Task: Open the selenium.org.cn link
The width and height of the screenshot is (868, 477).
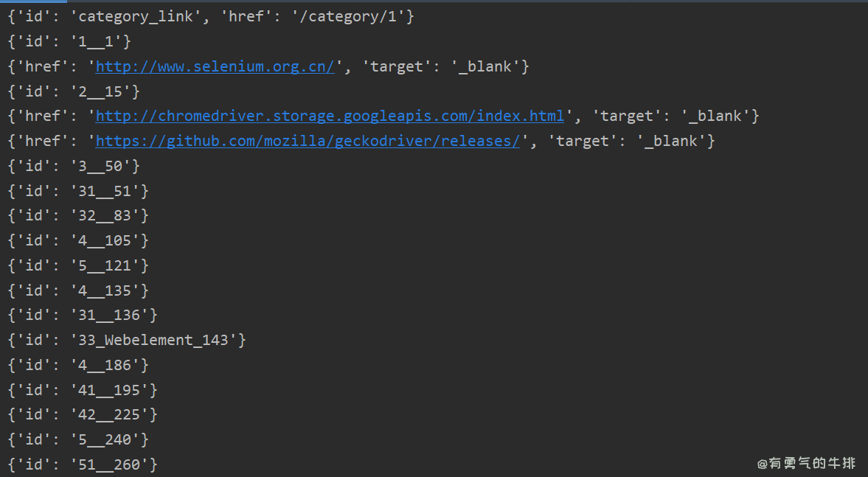Action: (x=215, y=67)
